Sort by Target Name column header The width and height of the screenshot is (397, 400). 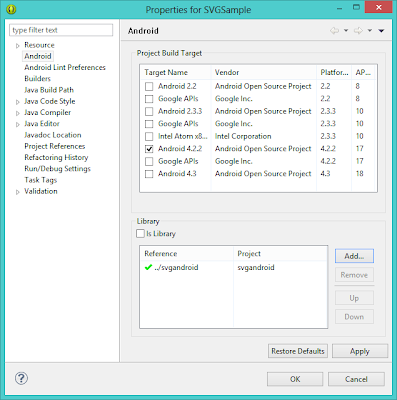pos(176,72)
